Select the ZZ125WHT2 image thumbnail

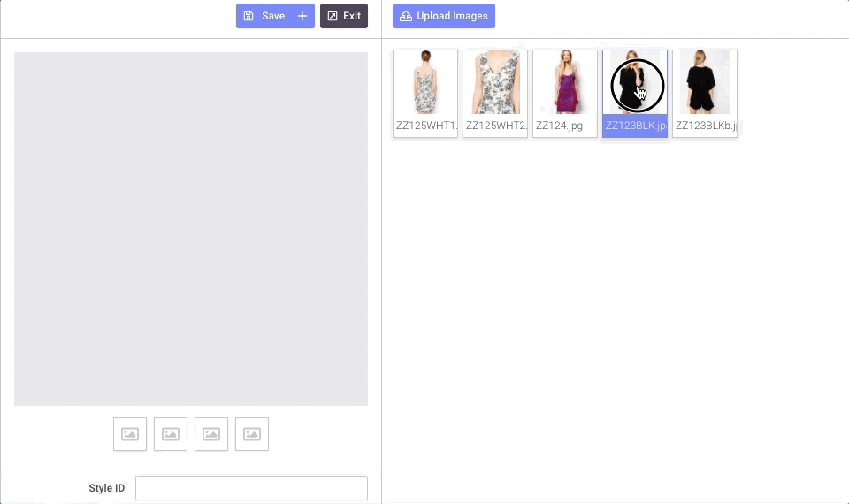point(495,94)
